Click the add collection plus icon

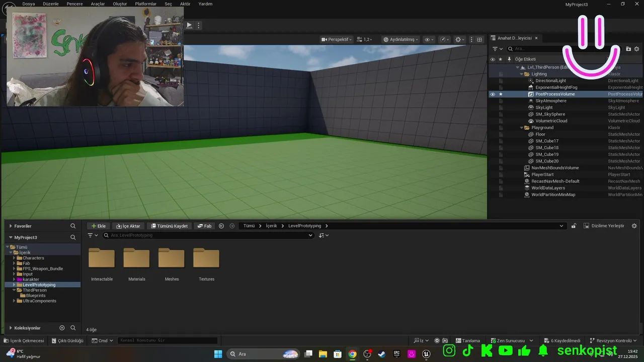click(x=62, y=328)
